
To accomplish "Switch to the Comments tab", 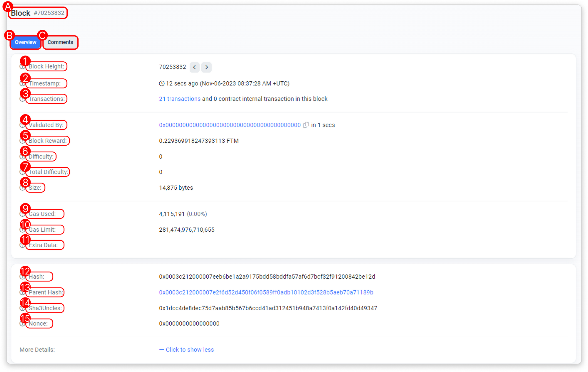I will [60, 42].
